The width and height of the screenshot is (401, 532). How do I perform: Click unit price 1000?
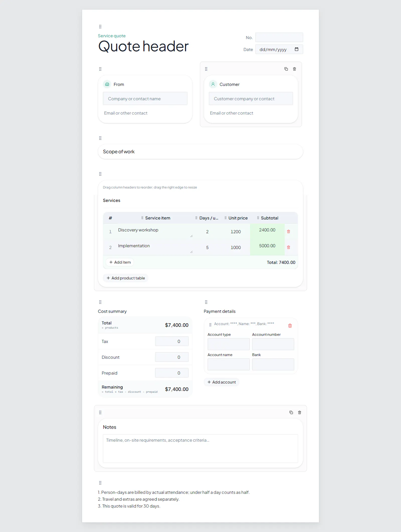236,247
